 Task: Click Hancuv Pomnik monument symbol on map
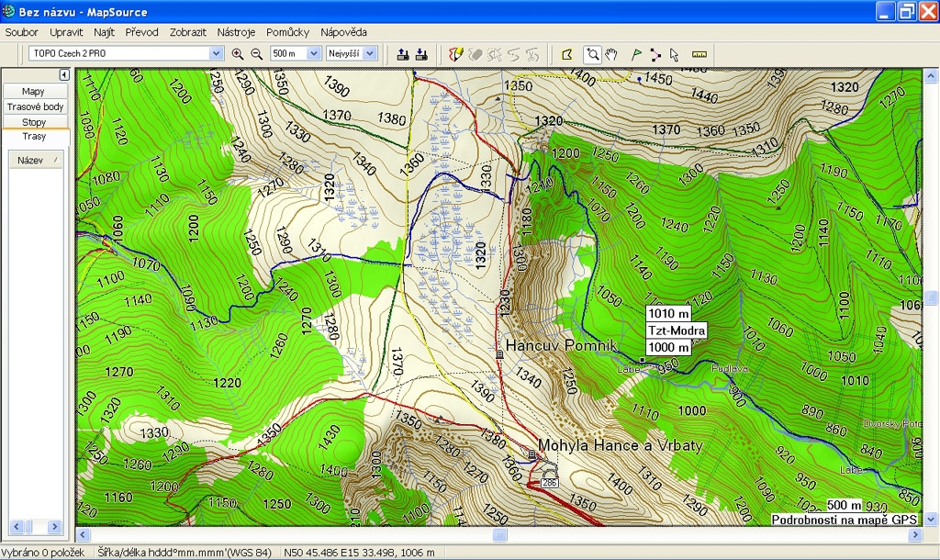tap(499, 354)
